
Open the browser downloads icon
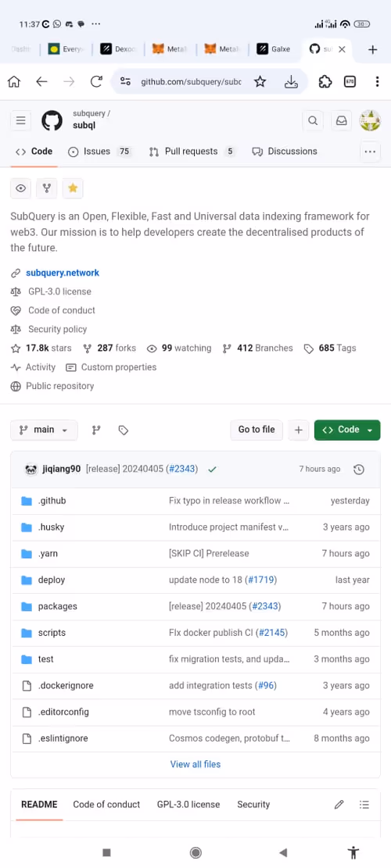pyautogui.click(x=291, y=82)
